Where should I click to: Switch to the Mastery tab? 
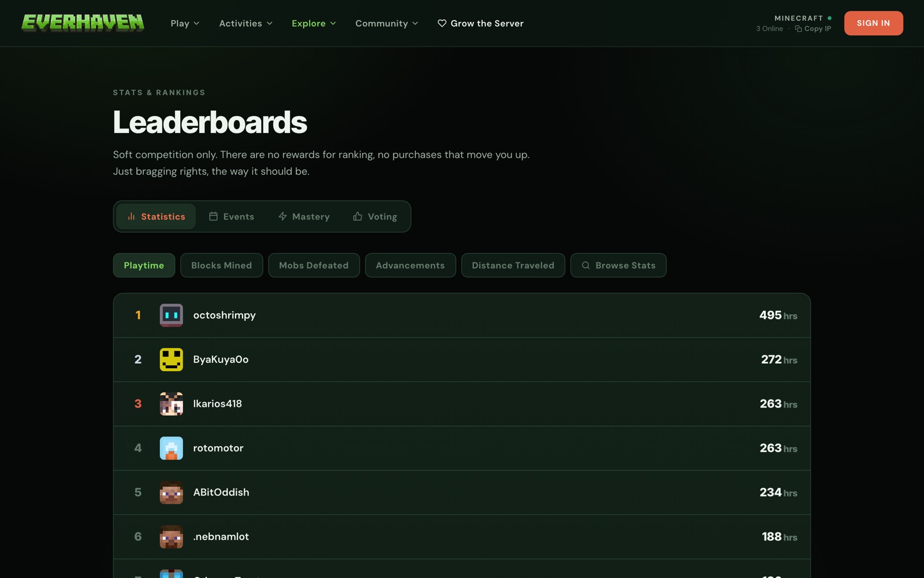pos(304,216)
